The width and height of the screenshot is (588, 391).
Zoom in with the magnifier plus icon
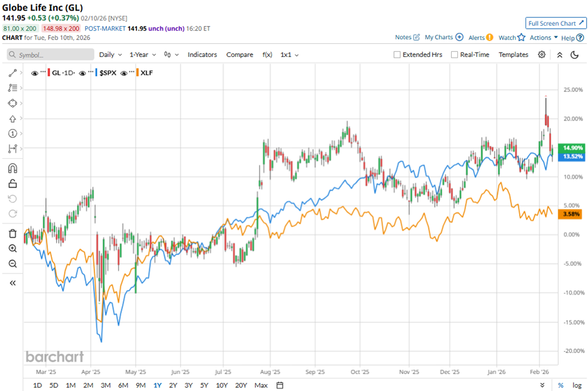click(13, 248)
